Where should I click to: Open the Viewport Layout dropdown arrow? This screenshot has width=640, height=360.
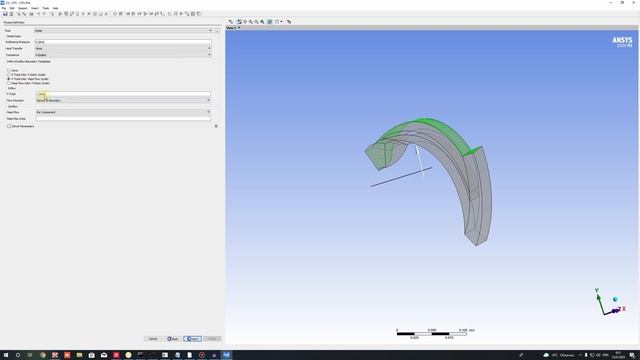tap(281, 22)
